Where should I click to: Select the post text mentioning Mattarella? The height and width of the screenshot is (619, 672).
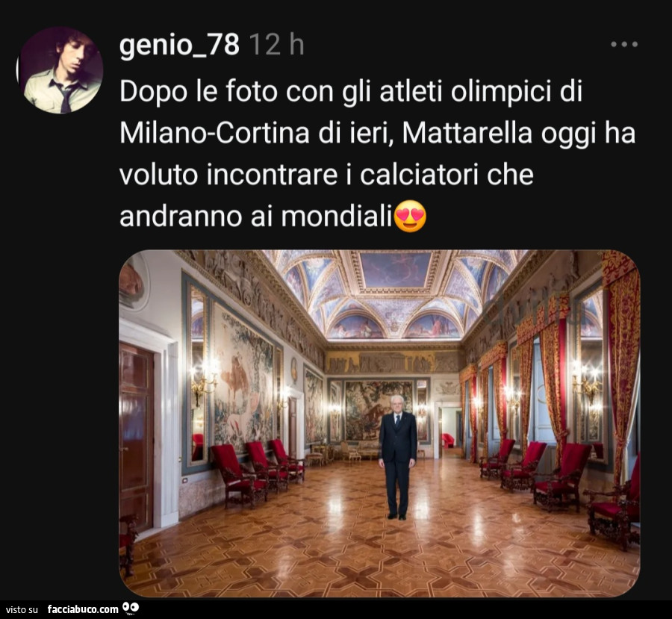pos(378,154)
